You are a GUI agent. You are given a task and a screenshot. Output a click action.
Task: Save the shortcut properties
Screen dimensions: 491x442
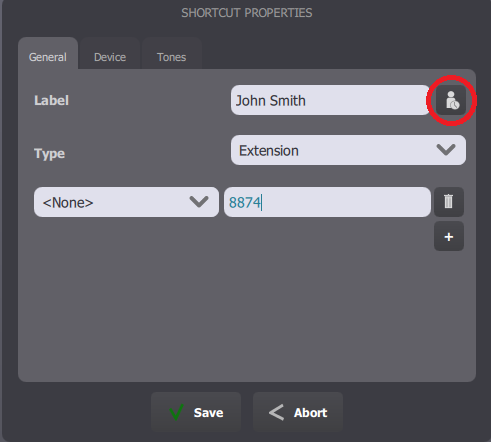click(196, 412)
